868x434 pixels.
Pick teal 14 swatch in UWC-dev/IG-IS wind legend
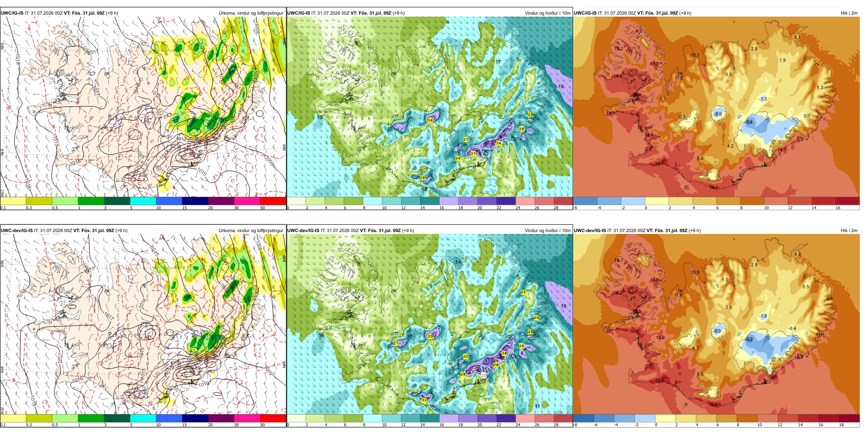(x=429, y=418)
